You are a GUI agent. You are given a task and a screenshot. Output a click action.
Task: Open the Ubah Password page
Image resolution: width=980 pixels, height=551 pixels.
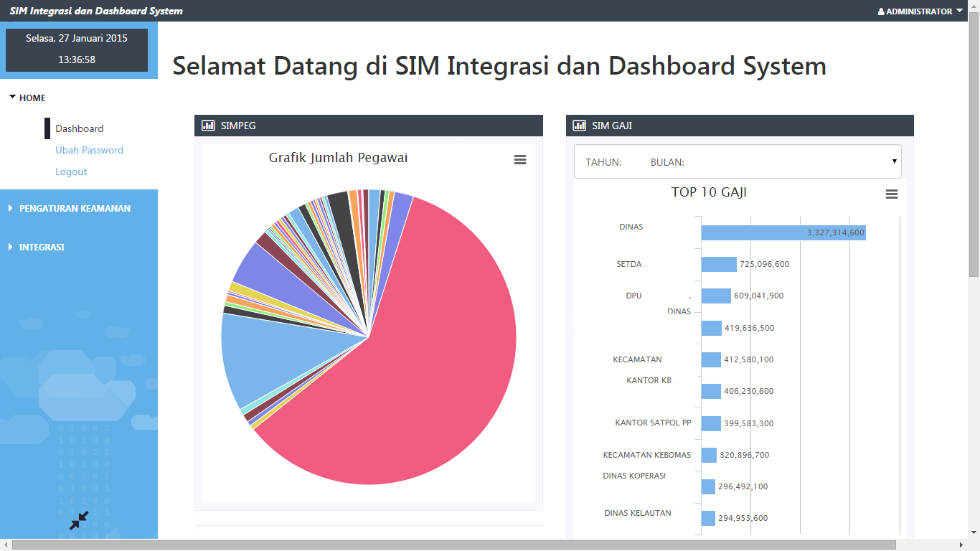pos(89,150)
